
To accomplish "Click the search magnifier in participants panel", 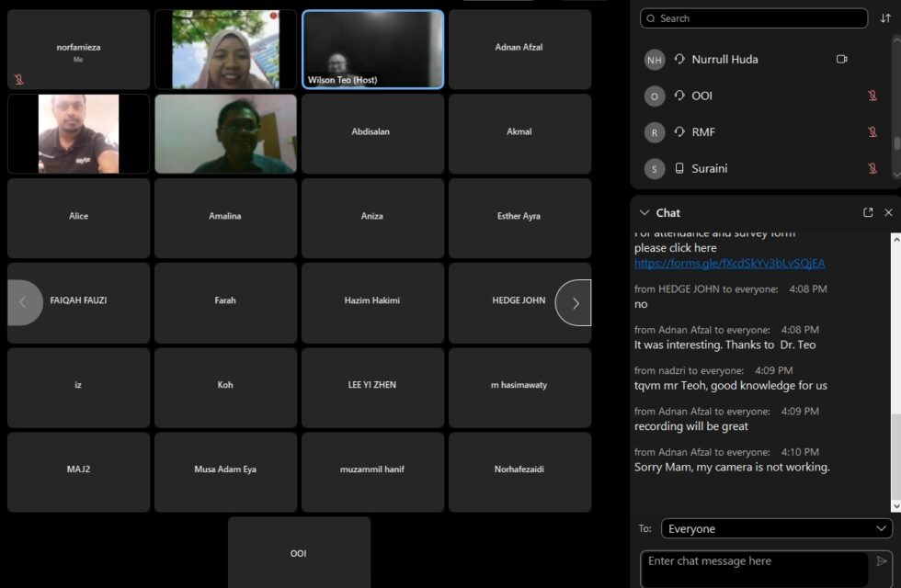I will click(649, 17).
